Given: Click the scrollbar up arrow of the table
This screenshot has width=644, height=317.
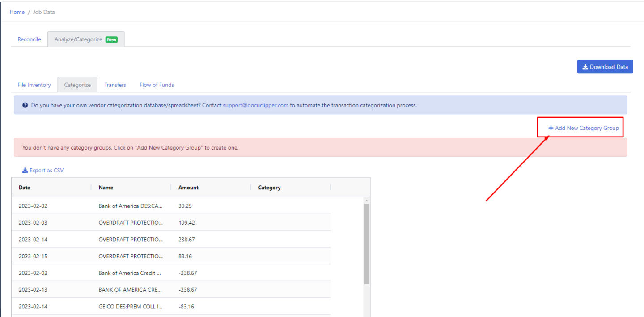Looking at the screenshot, I should 367,201.
